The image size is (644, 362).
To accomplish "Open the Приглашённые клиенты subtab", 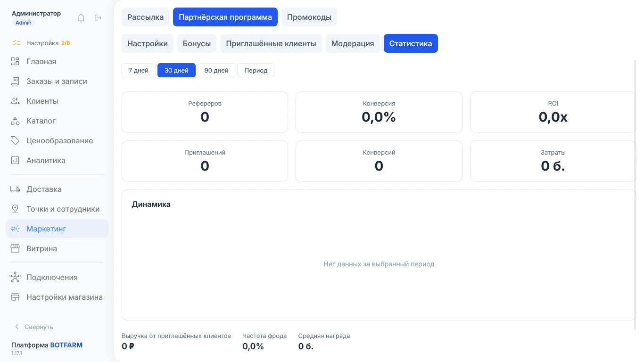I will (x=271, y=43).
